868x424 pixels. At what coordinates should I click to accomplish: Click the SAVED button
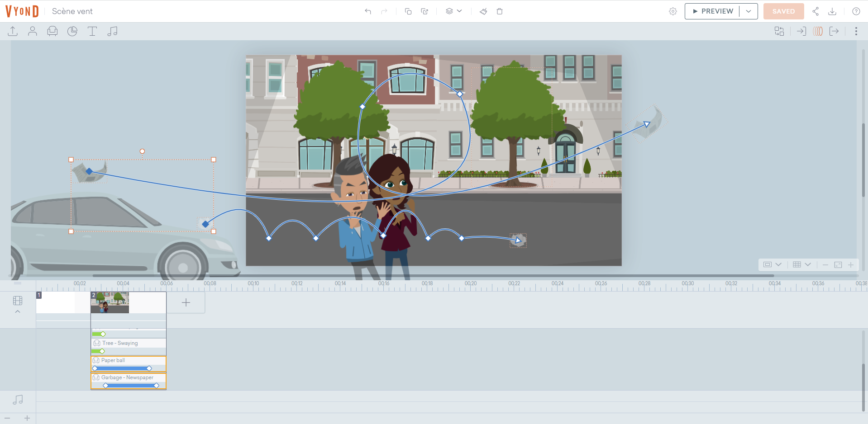click(783, 11)
